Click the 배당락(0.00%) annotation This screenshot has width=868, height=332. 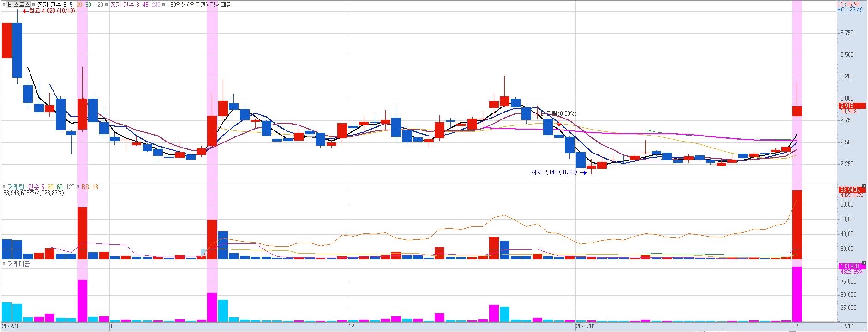point(558,113)
